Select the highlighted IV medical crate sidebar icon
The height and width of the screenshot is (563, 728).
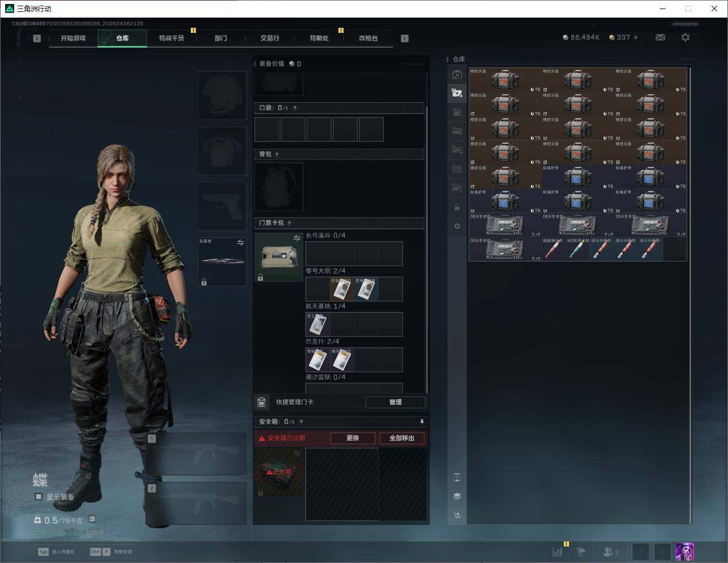(457, 93)
